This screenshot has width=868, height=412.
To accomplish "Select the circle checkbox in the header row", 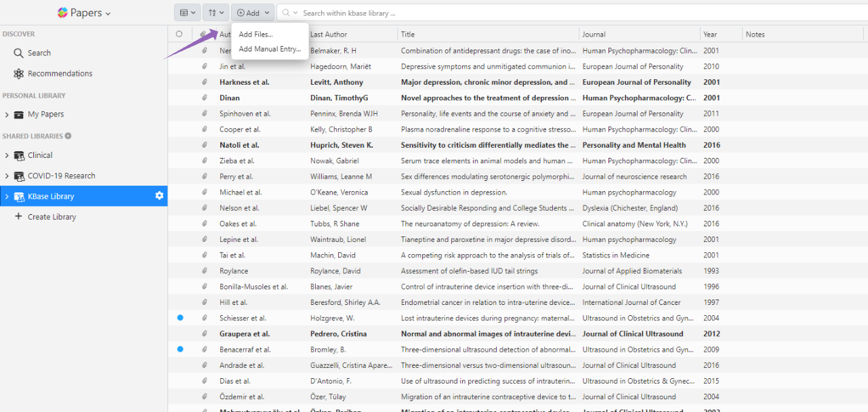I will pos(179,34).
